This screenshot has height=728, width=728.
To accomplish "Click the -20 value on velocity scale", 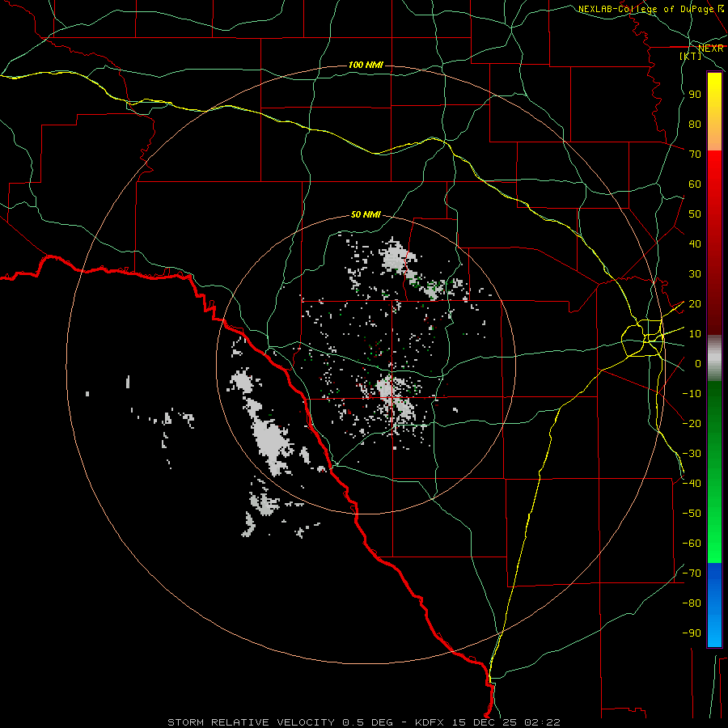I will [692, 424].
